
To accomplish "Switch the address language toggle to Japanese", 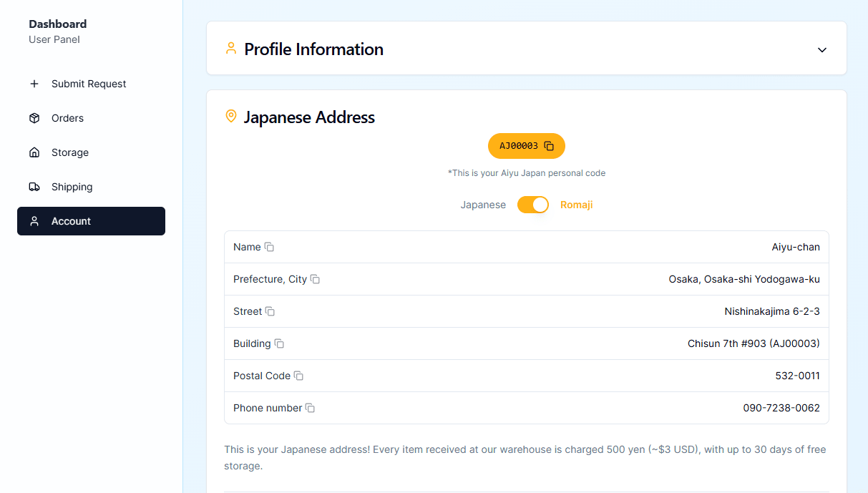I will click(533, 205).
